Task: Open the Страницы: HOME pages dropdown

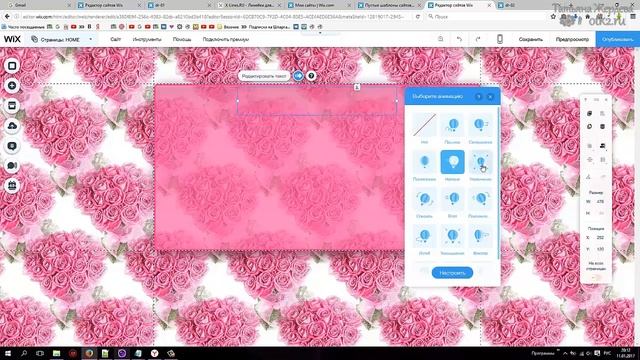Action: point(62,40)
